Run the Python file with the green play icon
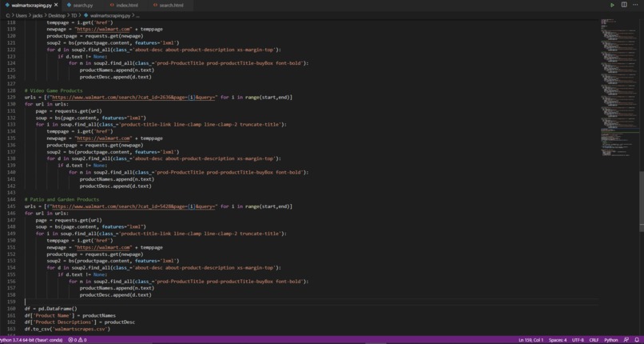The image size is (644, 344). (612, 5)
